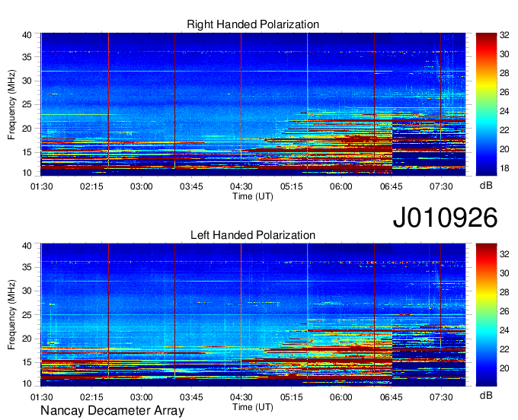Click the 06:00 time tick on top plot
Image resolution: width=518 pixels, height=420 pixels.
click(341, 186)
